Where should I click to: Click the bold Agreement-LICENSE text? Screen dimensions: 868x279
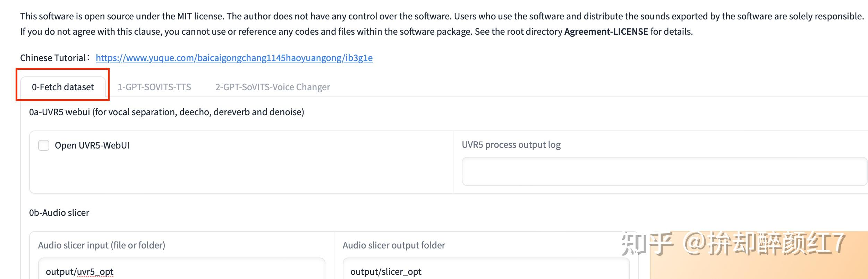[x=606, y=32]
